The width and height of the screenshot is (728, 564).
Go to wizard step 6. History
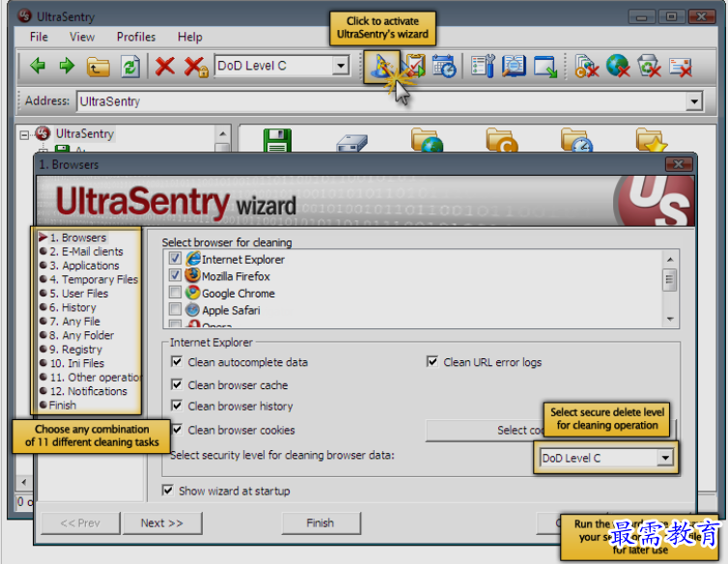(x=72, y=307)
